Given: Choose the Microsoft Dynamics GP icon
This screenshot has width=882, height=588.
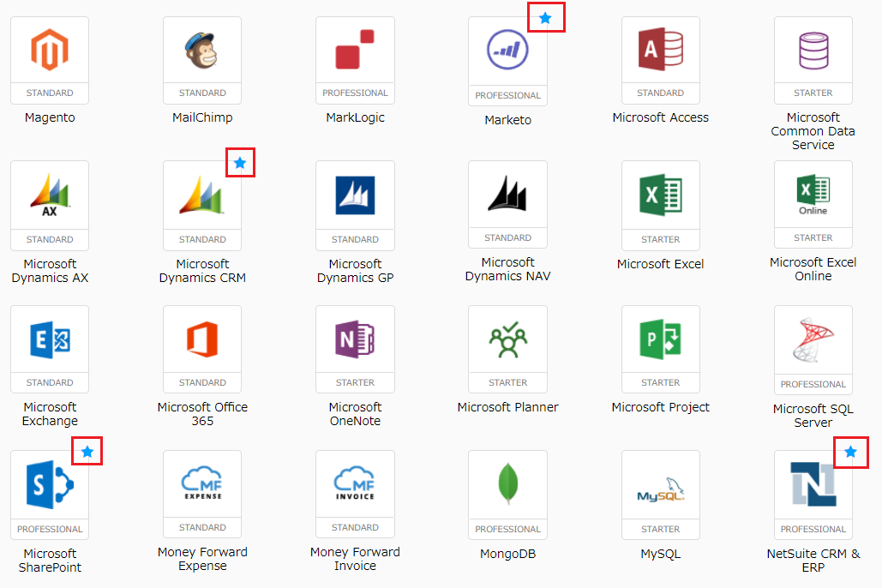Looking at the screenshot, I should (x=355, y=195).
